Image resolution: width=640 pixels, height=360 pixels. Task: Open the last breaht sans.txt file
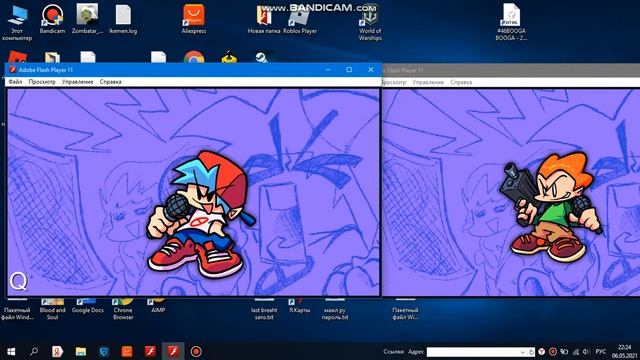tap(264, 309)
